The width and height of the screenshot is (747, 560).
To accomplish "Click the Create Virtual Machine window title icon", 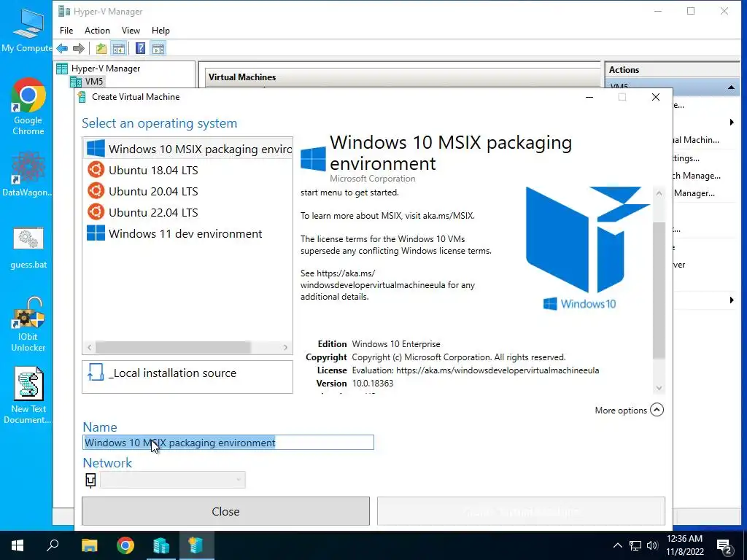I will (82, 97).
